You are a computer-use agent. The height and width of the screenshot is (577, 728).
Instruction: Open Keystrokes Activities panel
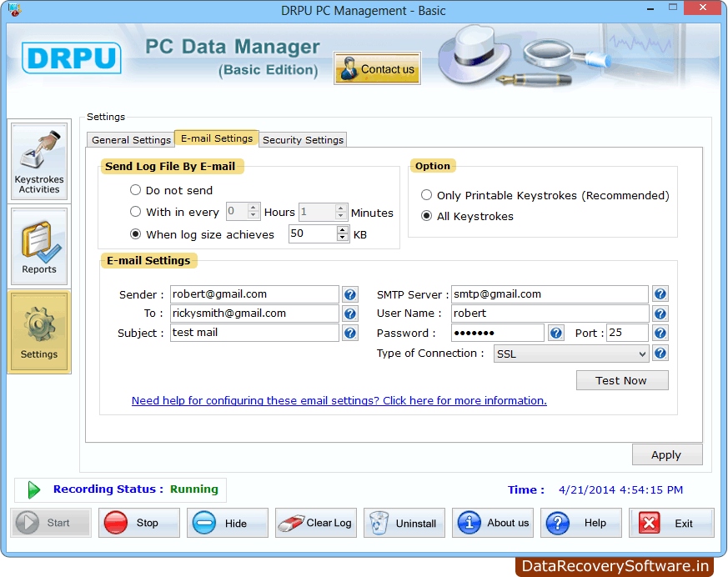click(39, 161)
